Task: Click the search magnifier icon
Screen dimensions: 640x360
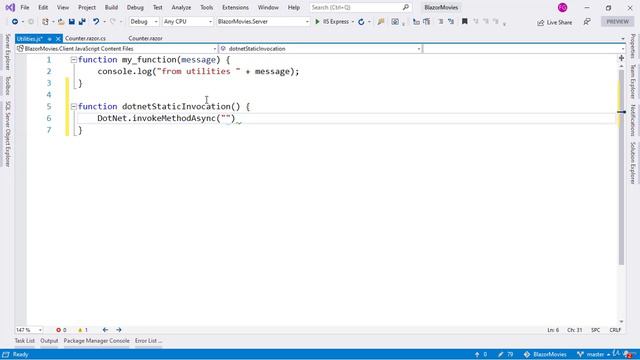Action: (406, 7)
